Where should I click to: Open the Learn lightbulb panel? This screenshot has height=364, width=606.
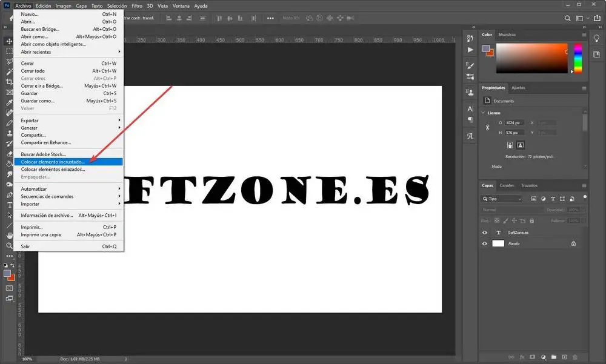597,38
